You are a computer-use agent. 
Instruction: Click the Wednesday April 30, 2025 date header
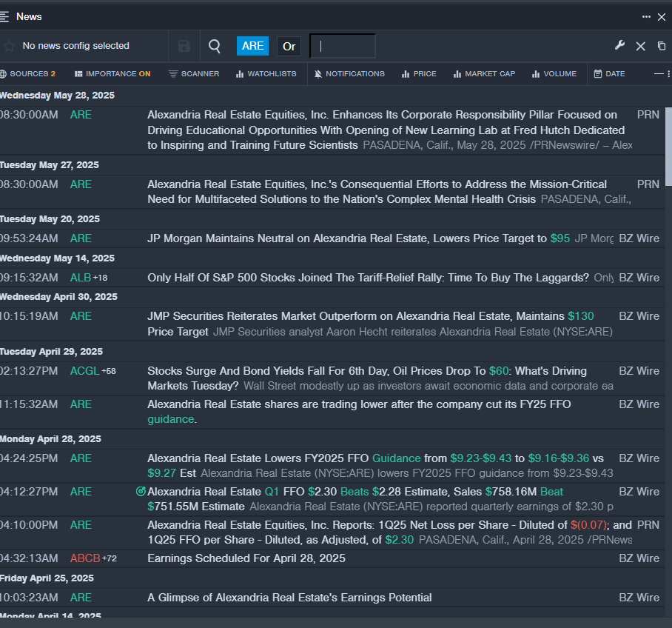click(58, 297)
